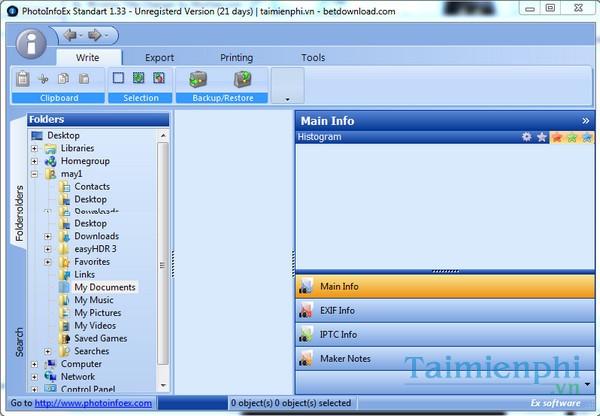Toggle the red star histogram channel

pyautogui.click(x=557, y=137)
